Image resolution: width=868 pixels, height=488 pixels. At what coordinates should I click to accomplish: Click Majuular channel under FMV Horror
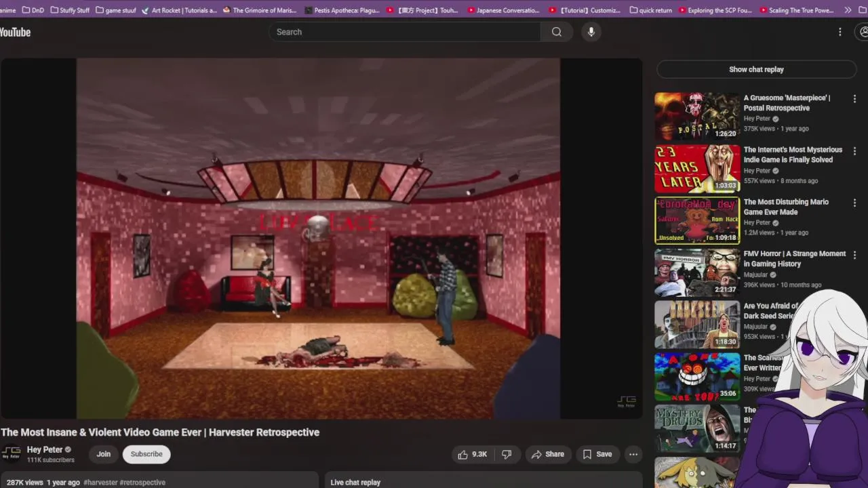(x=755, y=274)
